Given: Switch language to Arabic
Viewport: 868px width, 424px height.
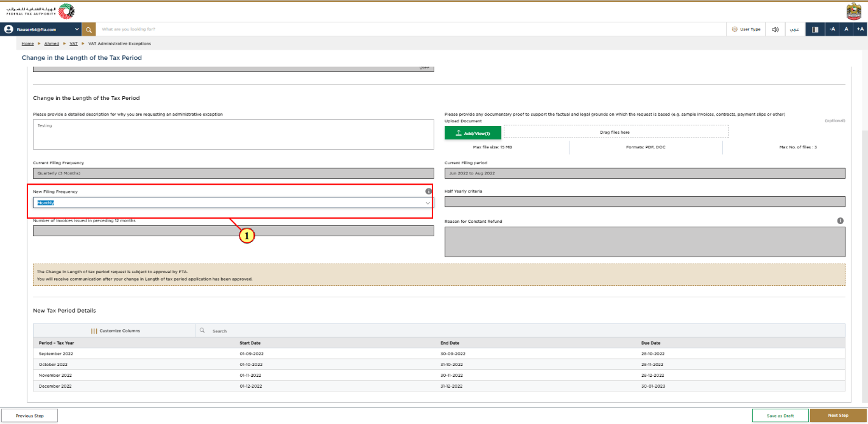Looking at the screenshot, I should click(x=794, y=29).
